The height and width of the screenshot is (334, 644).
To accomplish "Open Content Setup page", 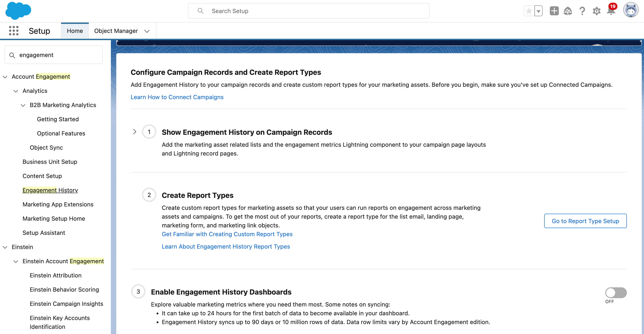I will (42, 176).
